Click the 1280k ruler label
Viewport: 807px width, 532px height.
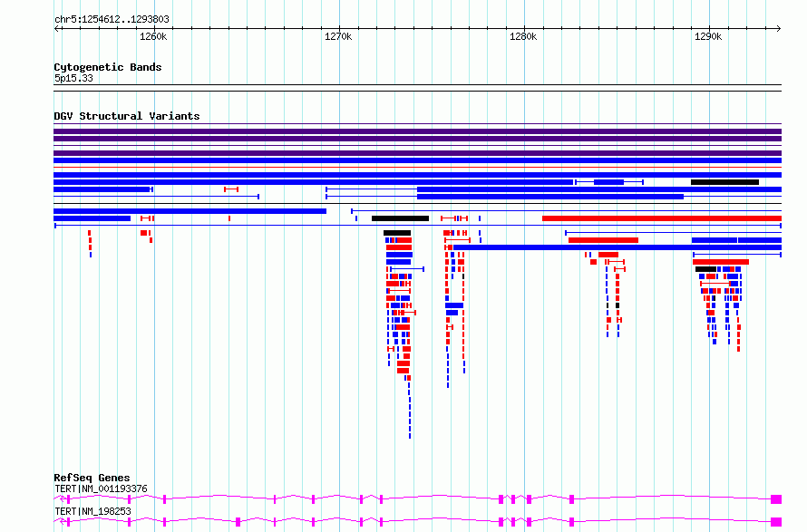[523, 36]
